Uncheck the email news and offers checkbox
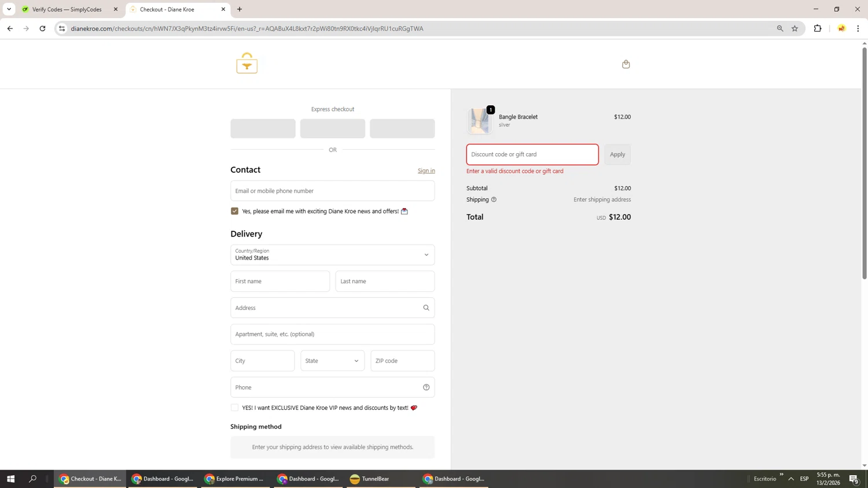 tap(234, 211)
